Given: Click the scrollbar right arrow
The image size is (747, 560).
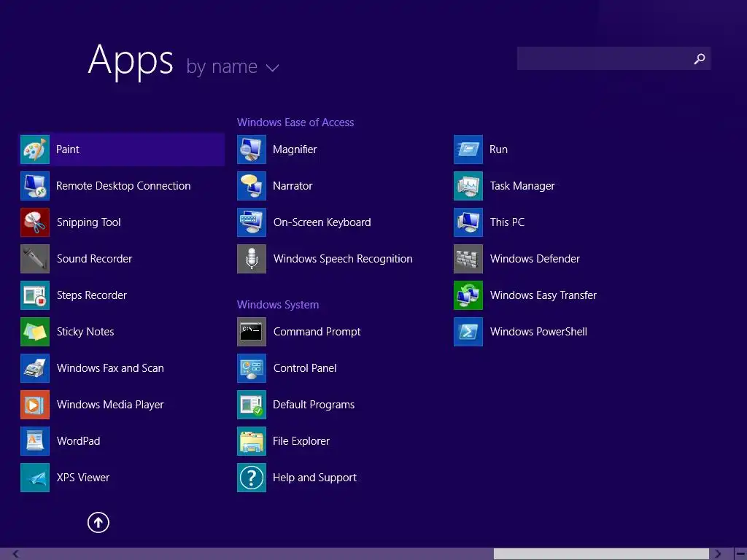Looking at the screenshot, I should (718, 554).
